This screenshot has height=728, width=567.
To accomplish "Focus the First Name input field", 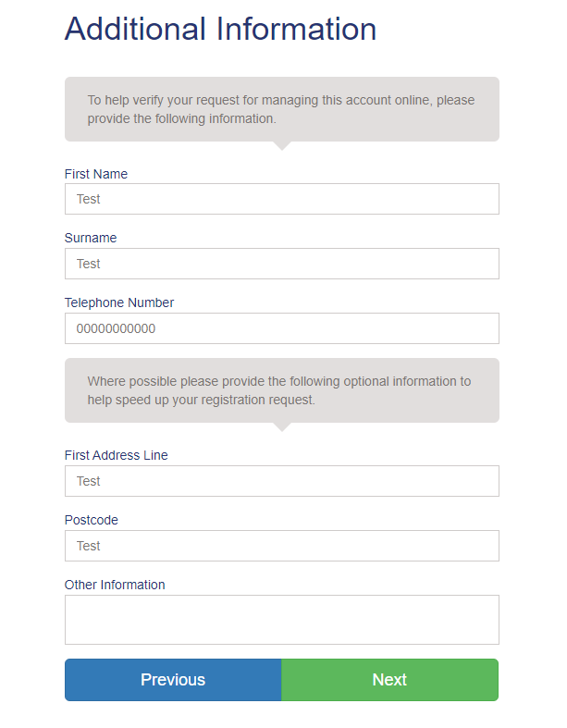I will [x=282, y=199].
